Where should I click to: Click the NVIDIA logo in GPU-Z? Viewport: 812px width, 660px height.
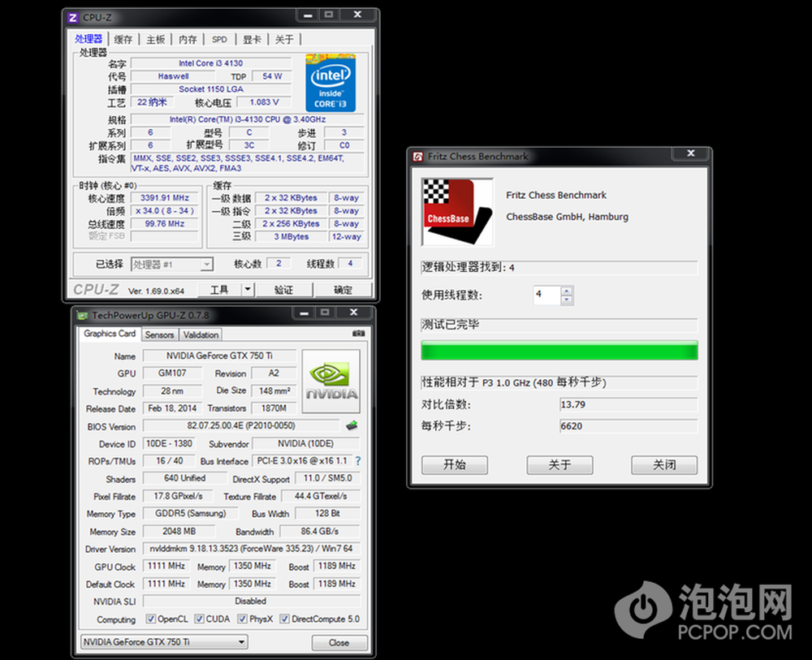[331, 382]
